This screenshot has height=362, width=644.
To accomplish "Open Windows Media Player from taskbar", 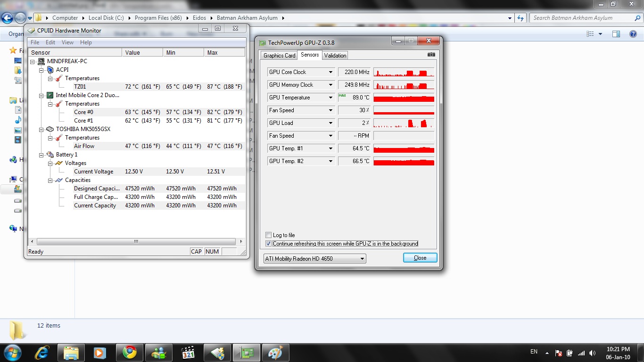I will click(99, 353).
